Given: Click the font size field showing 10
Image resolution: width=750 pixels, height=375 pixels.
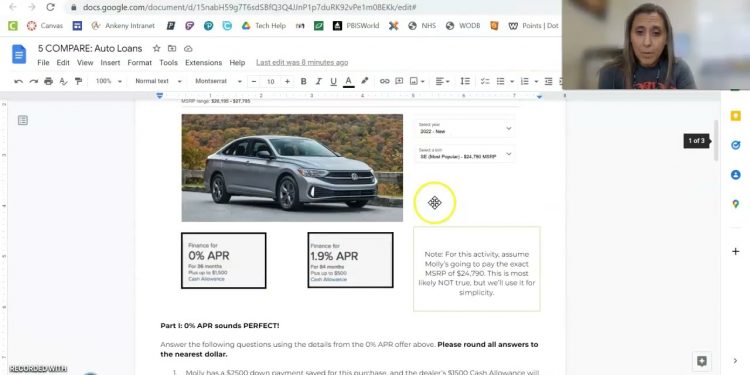Looking at the screenshot, I should click(x=271, y=82).
